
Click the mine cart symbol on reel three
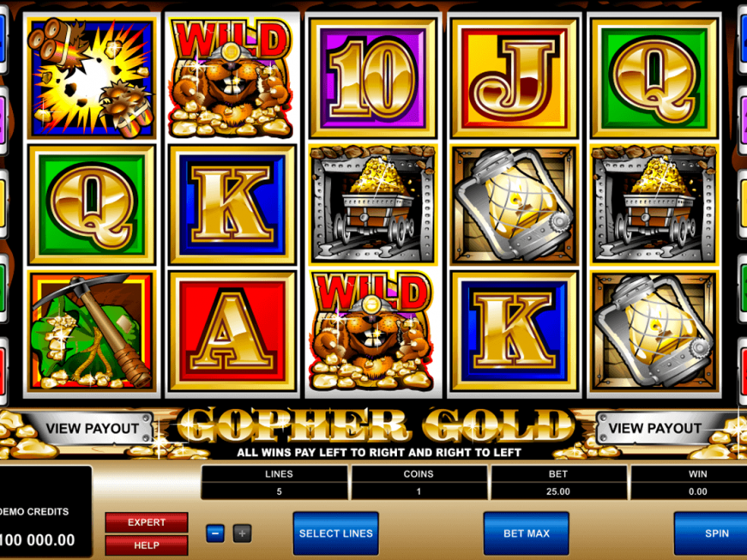coord(372,205)
